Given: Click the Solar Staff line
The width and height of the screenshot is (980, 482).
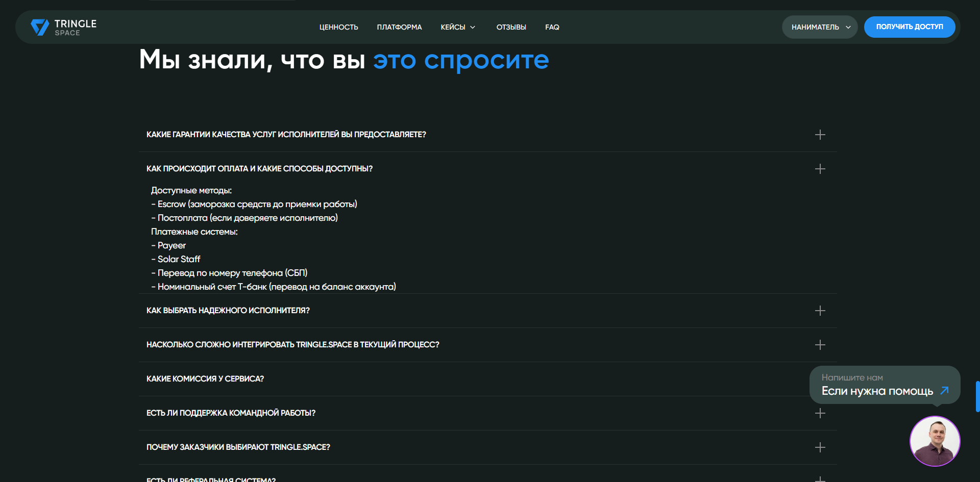Looking at the screenshot, I should (176, 259).
